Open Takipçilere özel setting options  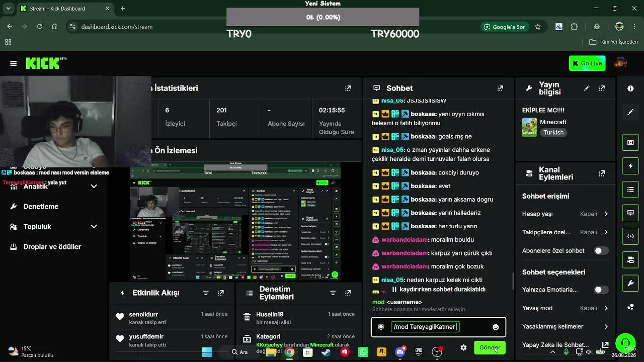(566, 232)
